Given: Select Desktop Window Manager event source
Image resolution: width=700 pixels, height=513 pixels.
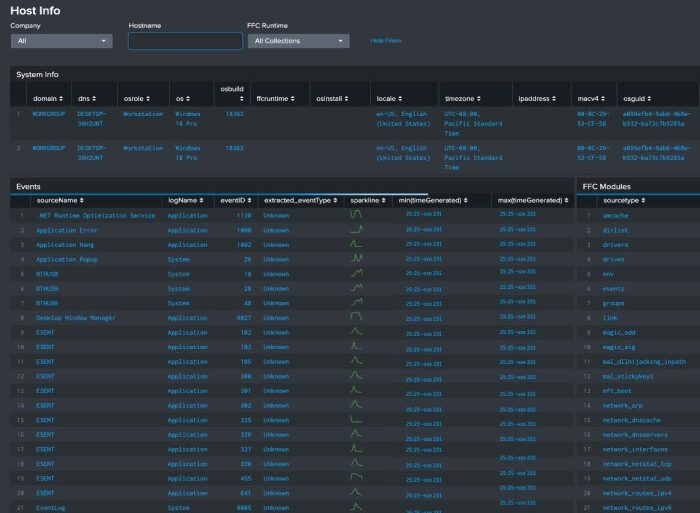Looking at the screenshot, I should tap(75, 318).
